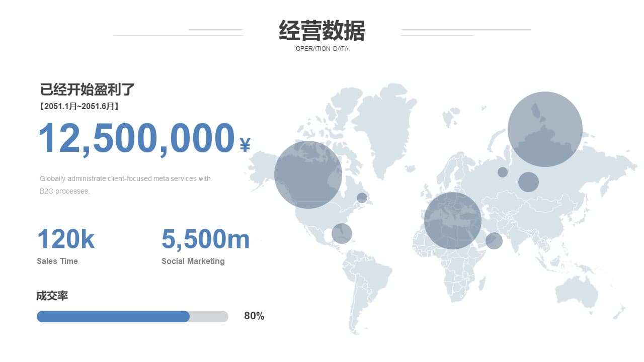Click the large circle over the Mediterranean
Image resolution: width=644 pixels, height=362 pixels.
pos(453,221)
